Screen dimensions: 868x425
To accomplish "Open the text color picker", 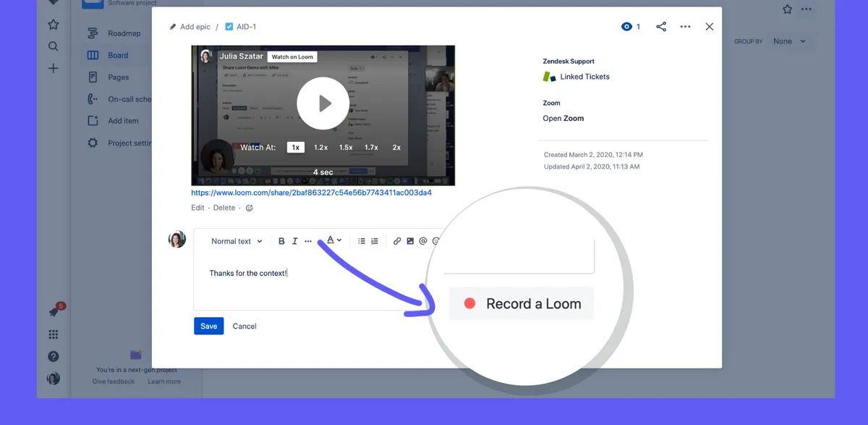I will point(333,240).
